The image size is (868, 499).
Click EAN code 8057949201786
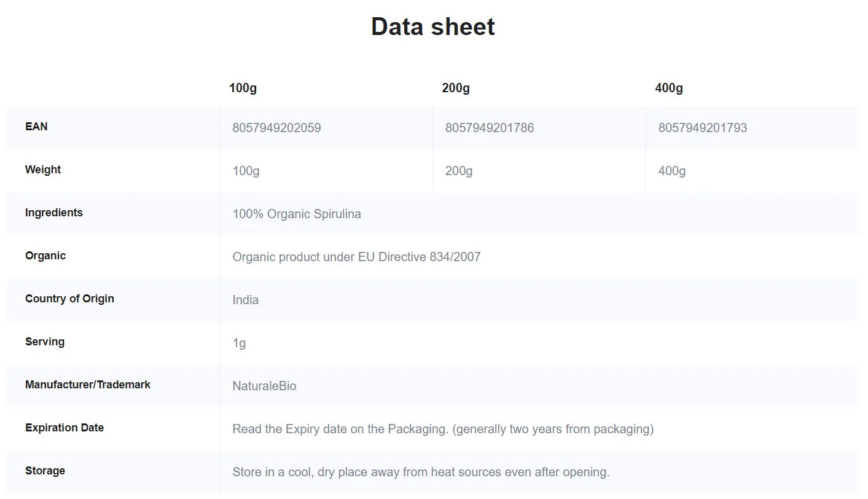click(x=490, y=128)
